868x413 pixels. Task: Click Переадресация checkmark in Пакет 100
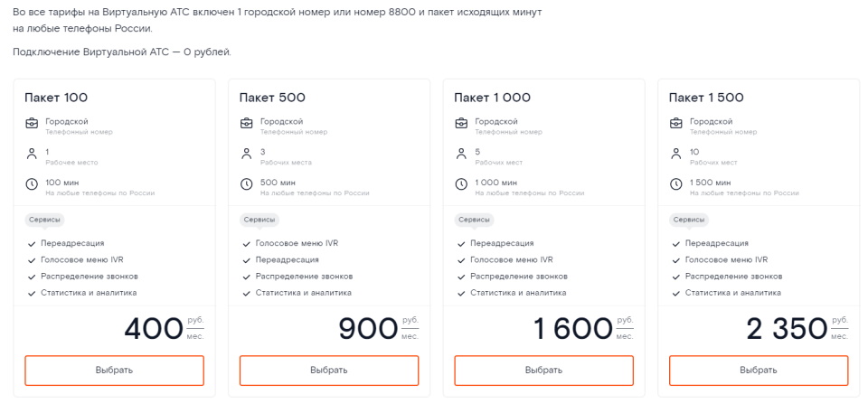pos(32,244)
